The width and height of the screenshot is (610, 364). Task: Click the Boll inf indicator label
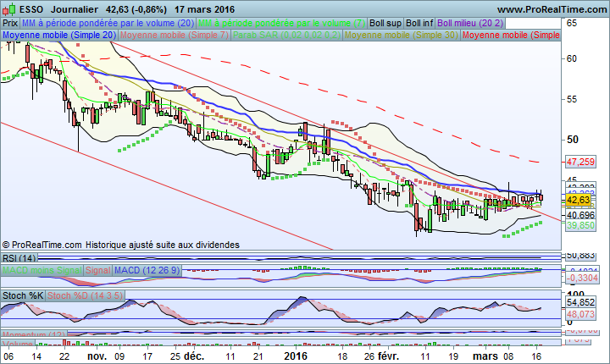click(x=419, y=23)
